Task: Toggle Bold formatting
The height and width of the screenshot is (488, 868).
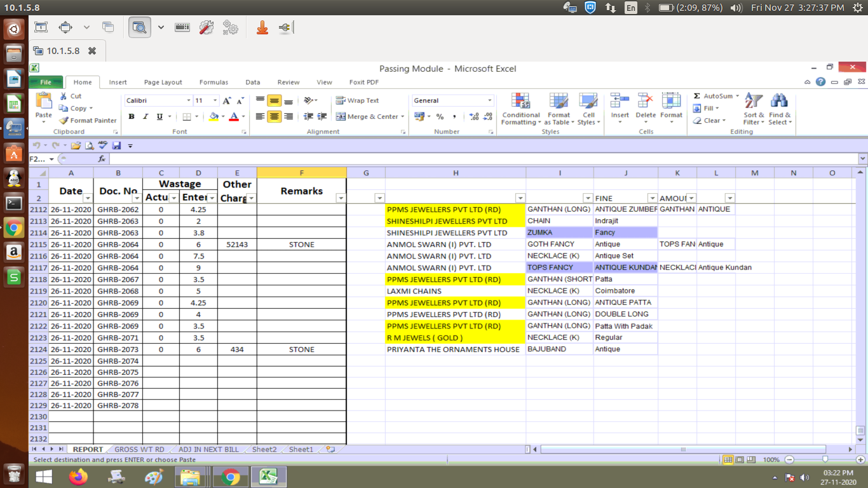Action: pos(132,116)
